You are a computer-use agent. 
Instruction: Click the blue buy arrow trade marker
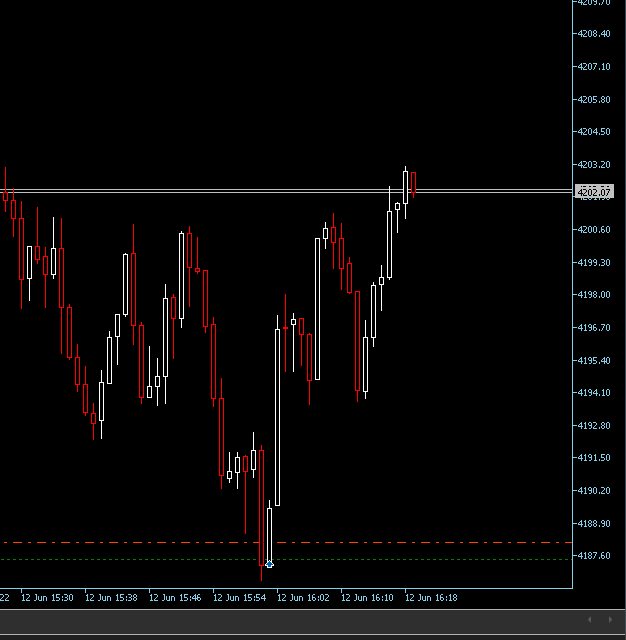click(x=269, y=564)
